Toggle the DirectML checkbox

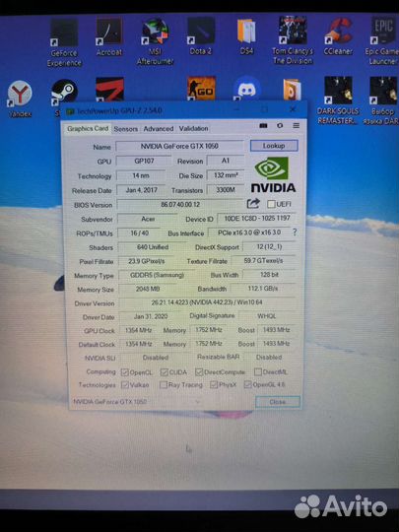(x=258, y=371)
